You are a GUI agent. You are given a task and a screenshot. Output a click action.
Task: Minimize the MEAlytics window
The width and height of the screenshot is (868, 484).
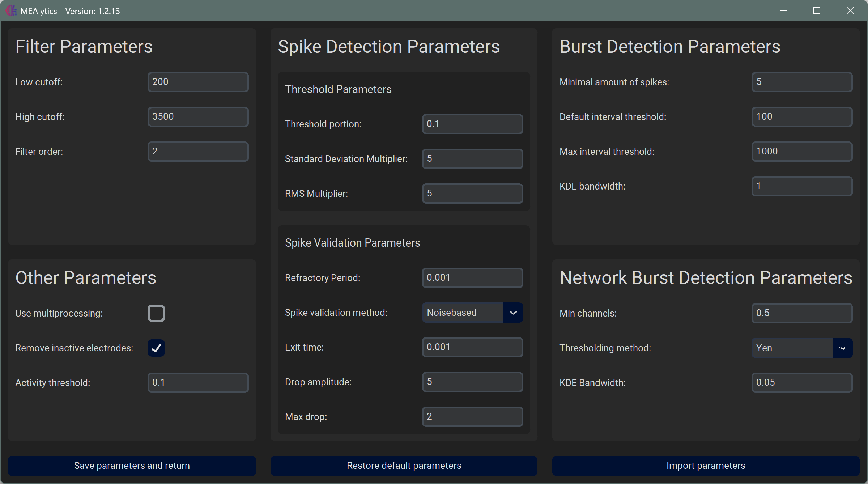(x=783, y=11)
